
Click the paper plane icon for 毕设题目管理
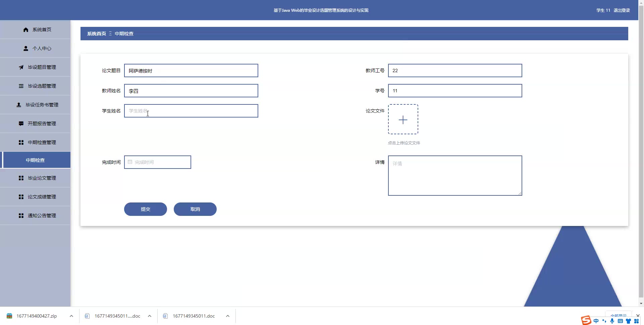click(21, 67)
